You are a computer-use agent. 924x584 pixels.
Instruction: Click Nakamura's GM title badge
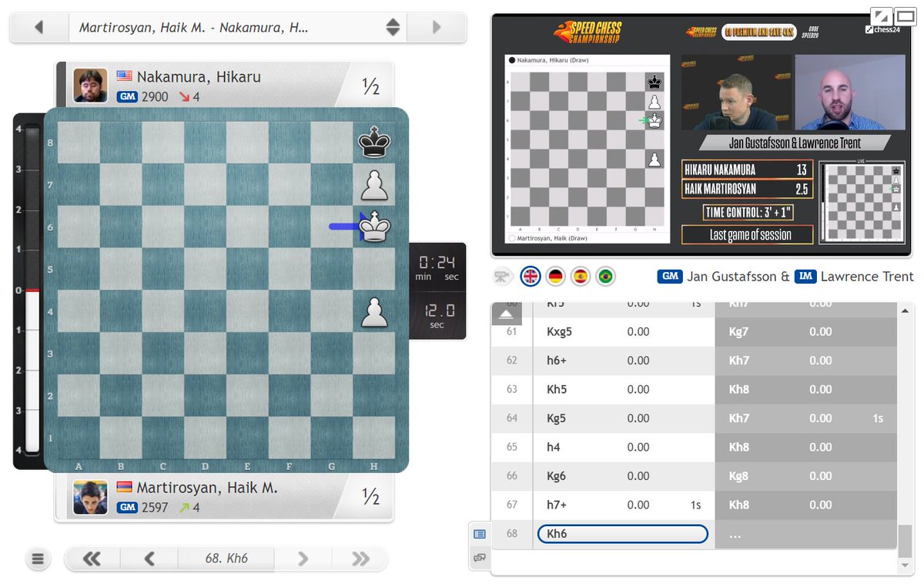[x=127, y=97]
